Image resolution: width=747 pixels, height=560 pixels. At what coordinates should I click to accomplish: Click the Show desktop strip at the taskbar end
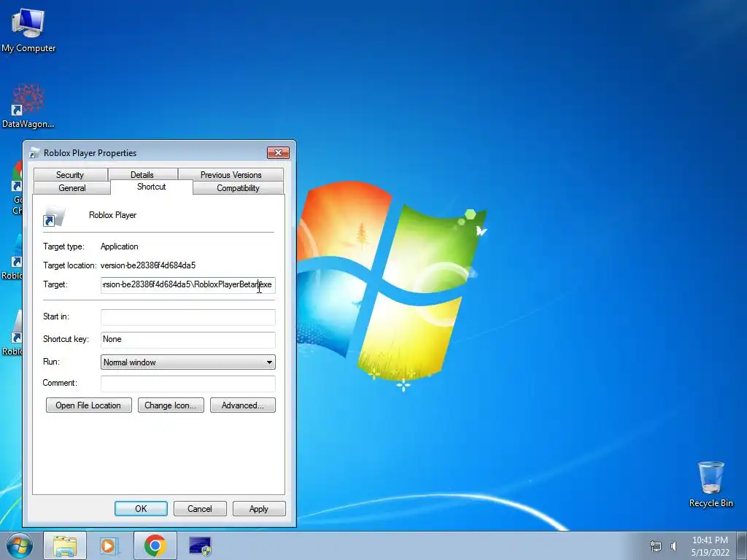tap(741, 545)
